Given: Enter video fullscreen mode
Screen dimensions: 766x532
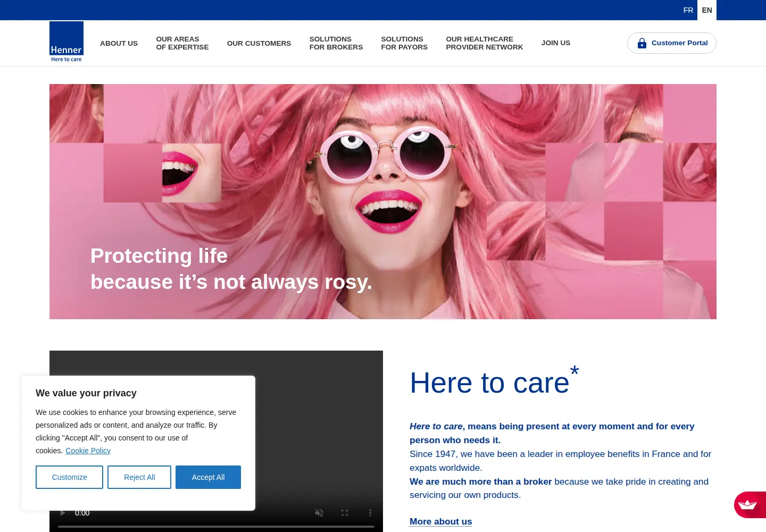Looking at the screenshot, I should [x=345, y=513].
